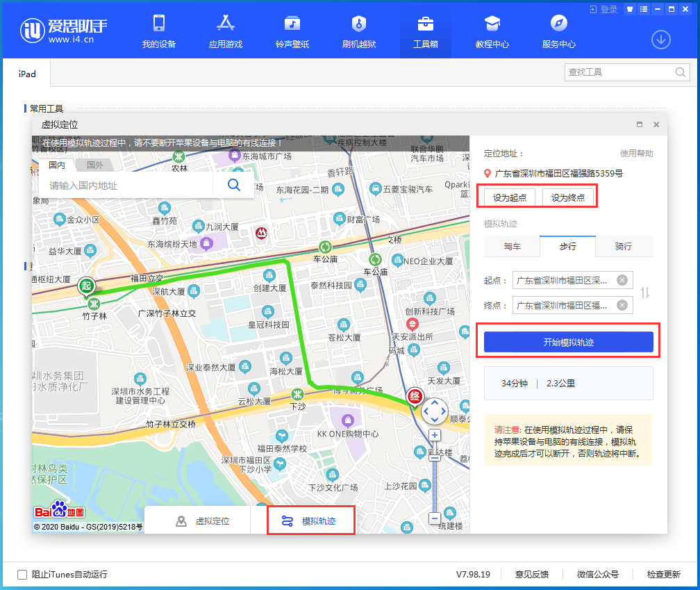Select 步行 walking mode
The width and height of the screenshot is (700, 590).
[x=567, y=246]
